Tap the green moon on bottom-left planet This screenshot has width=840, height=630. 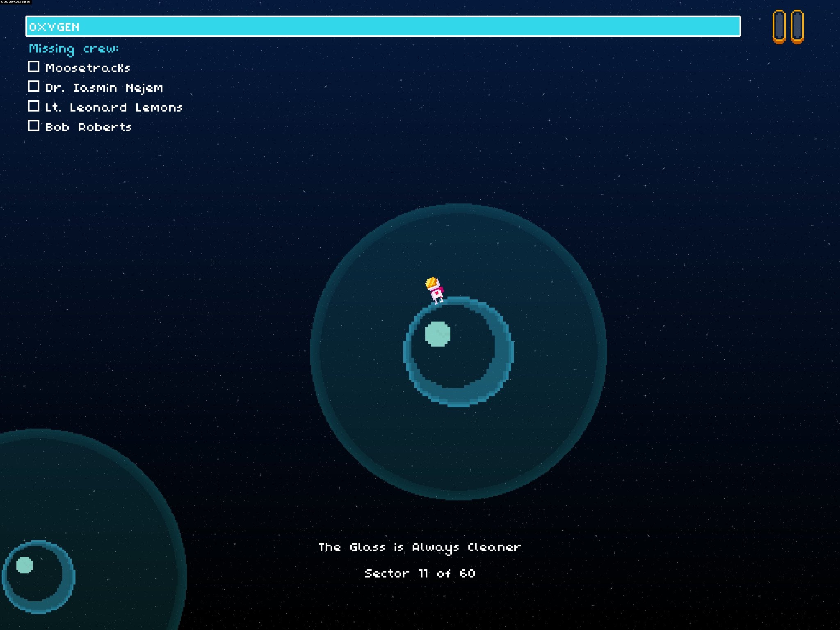(x=24, y=565)
